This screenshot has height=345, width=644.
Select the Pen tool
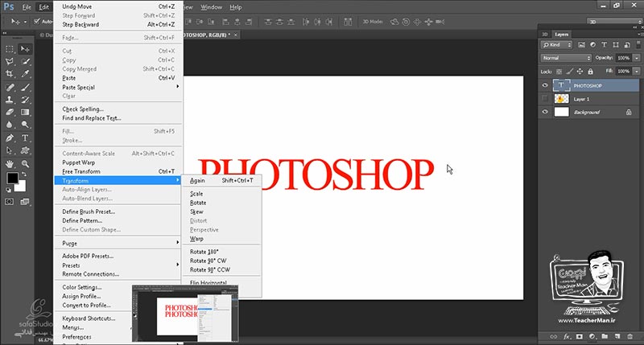tap(10, 138)
